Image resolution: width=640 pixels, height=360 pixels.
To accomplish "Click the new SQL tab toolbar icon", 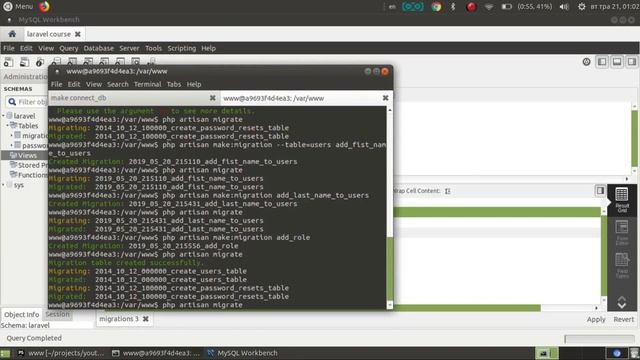I will (x=8, y=62).
